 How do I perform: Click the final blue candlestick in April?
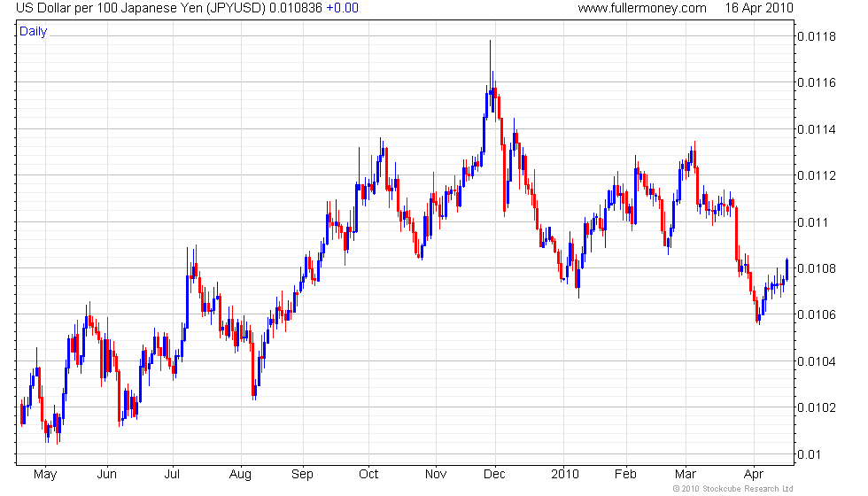click(787, 269)
